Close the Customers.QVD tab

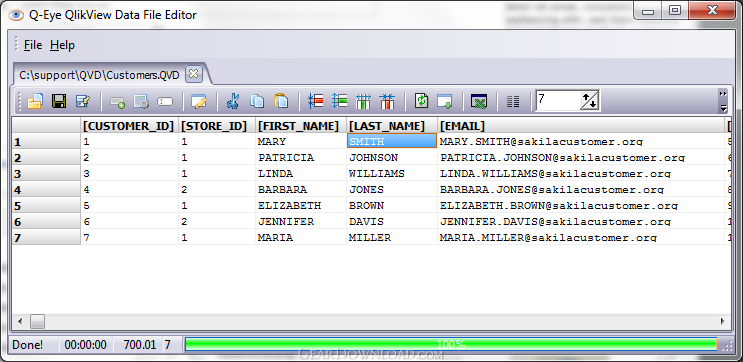click(x=193, y=74)
